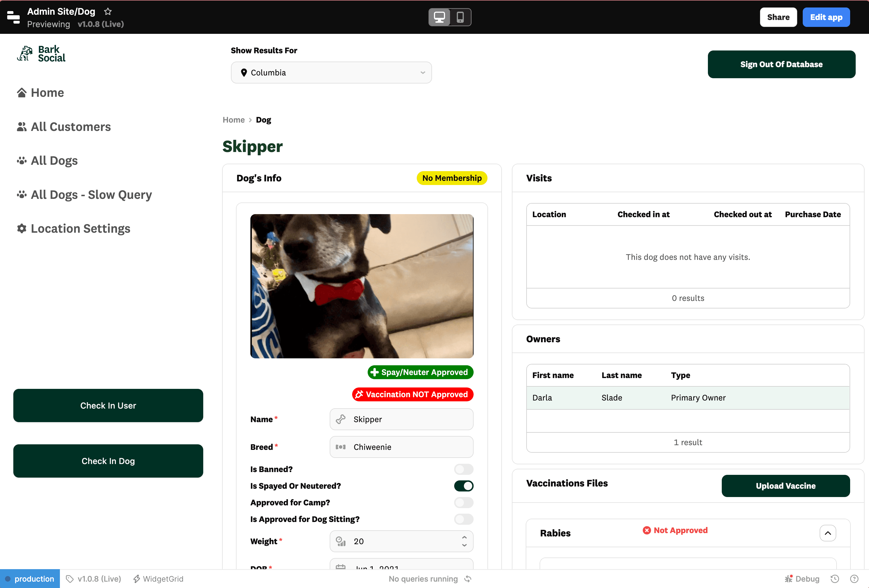869x588 pixels.
Task: Click the Purchase Date column header
Action: pos(813,214)
